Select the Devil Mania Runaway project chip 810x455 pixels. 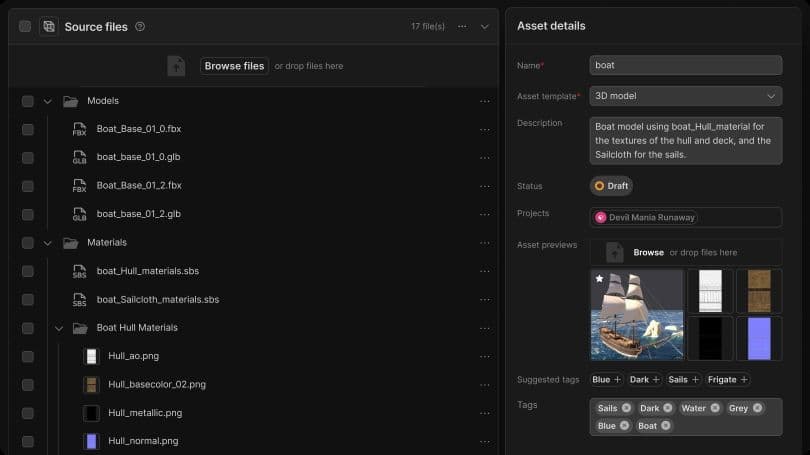pos(645,217)
